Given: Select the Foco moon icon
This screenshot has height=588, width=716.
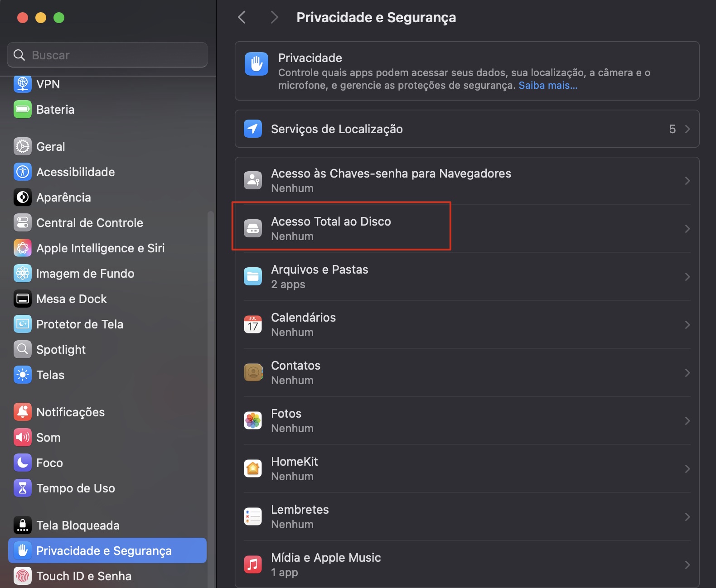Looking at the screenshot, I should point(23,463).
